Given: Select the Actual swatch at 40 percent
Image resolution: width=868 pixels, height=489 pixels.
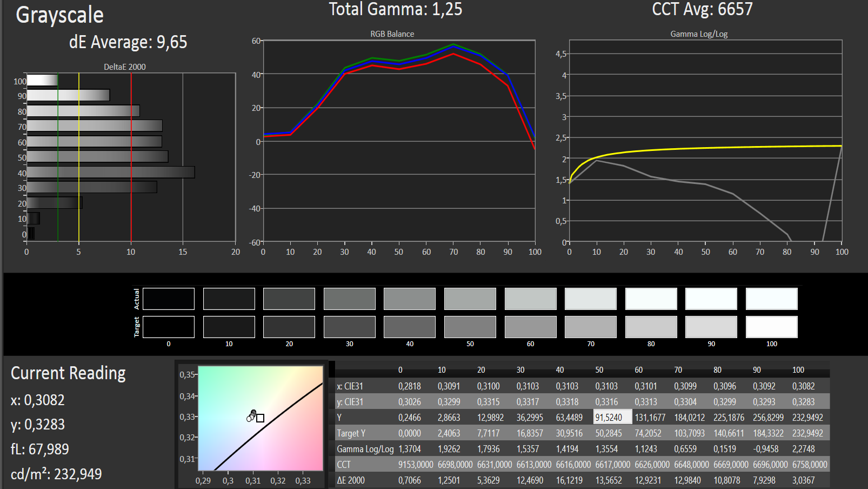Looking at the screenshot, I should click(410, 299).
